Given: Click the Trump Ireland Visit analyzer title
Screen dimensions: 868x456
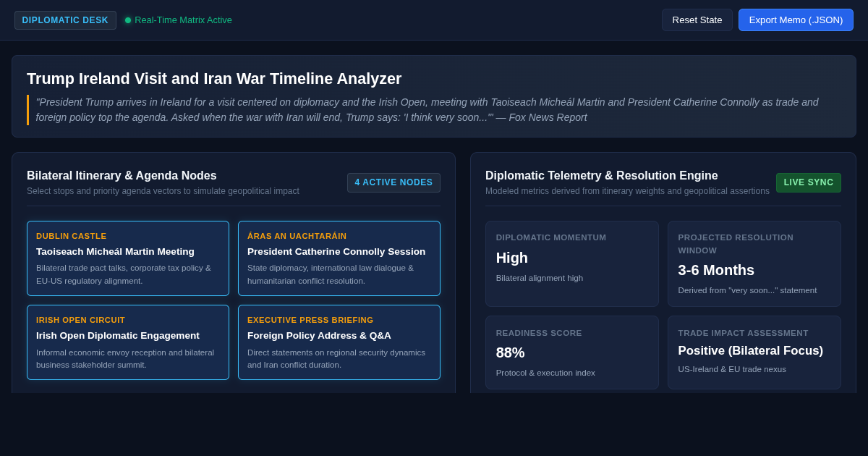Looking at the screenshot, I should (x=214, y=79).
